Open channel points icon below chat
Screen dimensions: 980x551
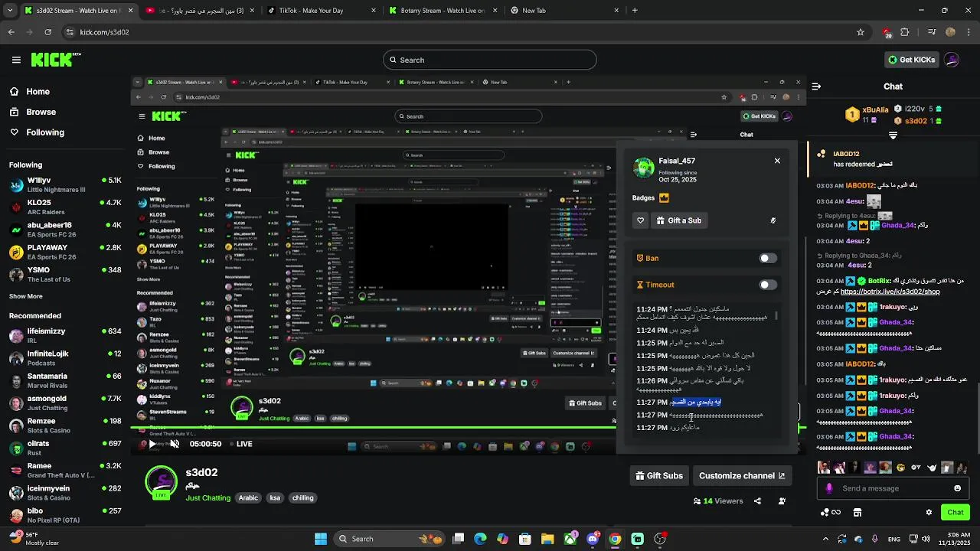pos(830,513)
